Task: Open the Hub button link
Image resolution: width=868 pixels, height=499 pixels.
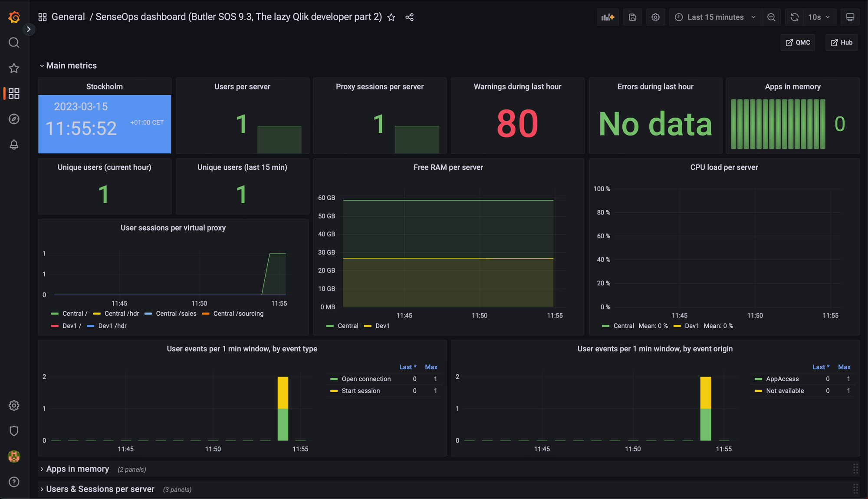Action: [x=842, y=43]
